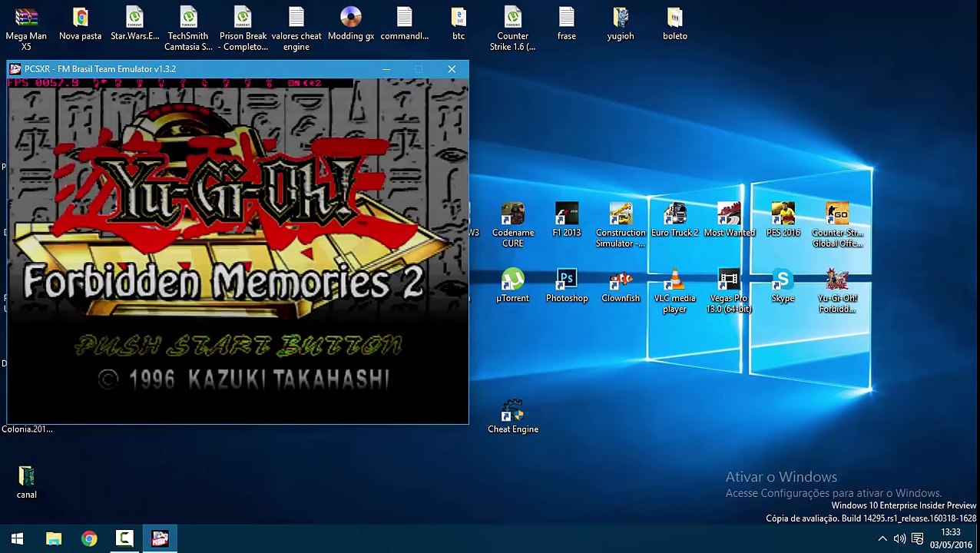This screenshot has height=553, width=980.
Task: Launch the Clownfish shortcut
Action: pos(621,279)
